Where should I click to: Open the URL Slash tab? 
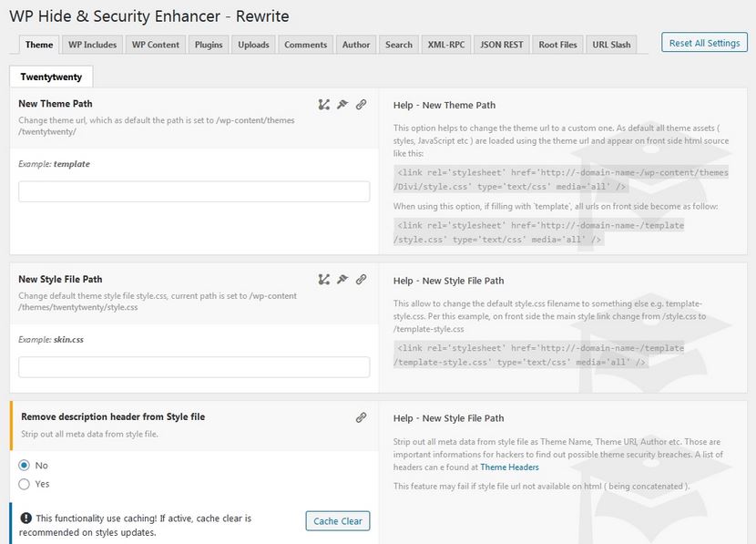[611, 45]
